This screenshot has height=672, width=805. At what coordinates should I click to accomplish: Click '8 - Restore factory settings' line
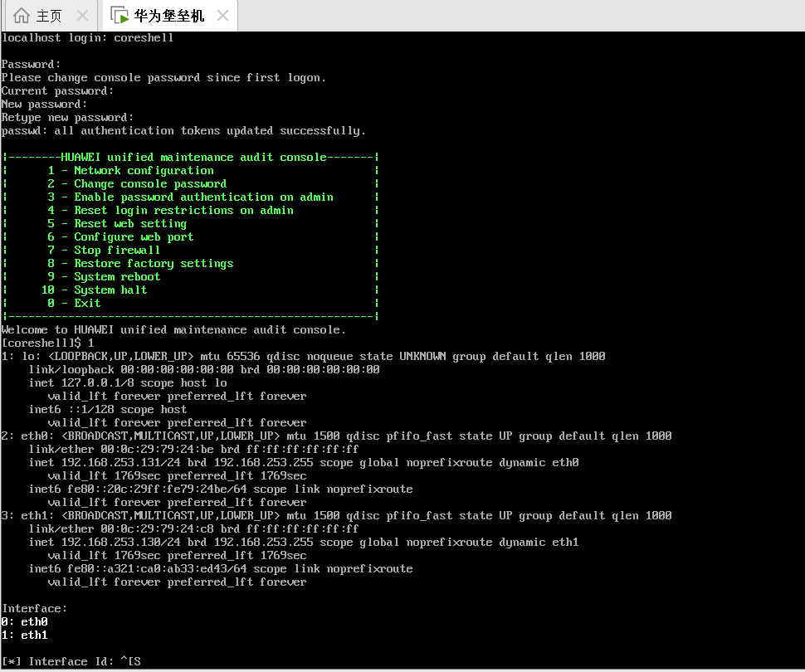click(140, 263)
